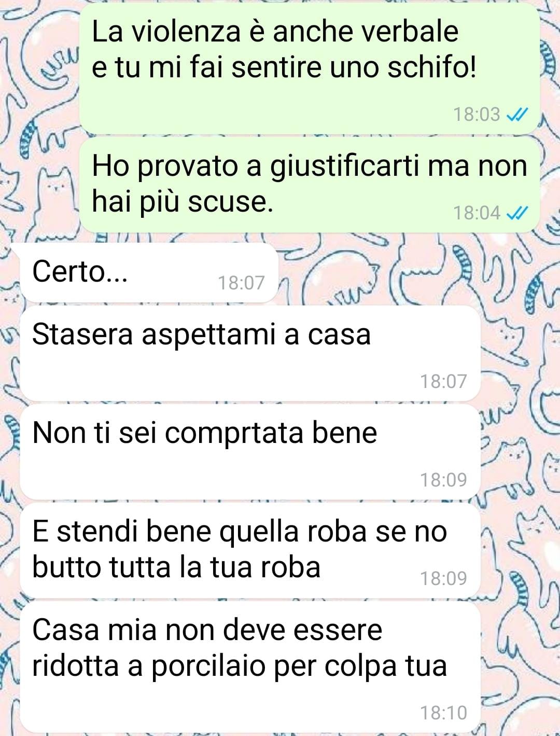Screen dimensions: 560x736
Task: Click the blue double-check next to 18:04
Action: point(517,213)
